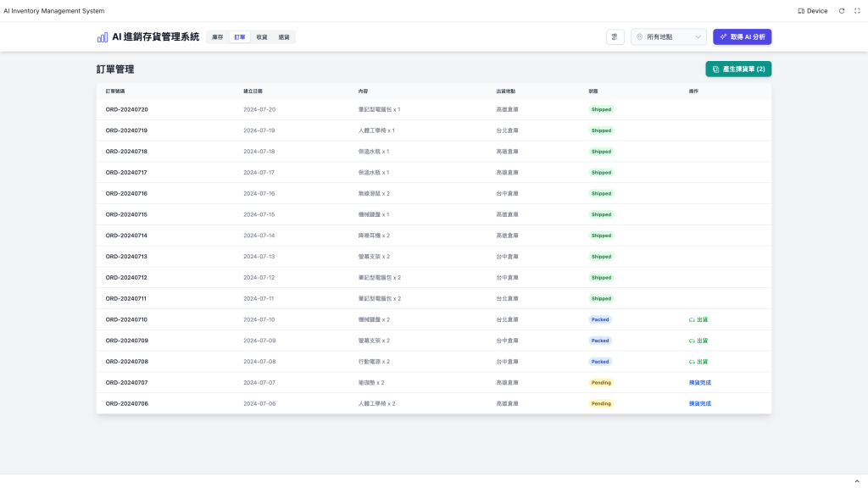
Task: Click the document icon in 產生揀貨單 button
Action: click(x=715, y=69)
